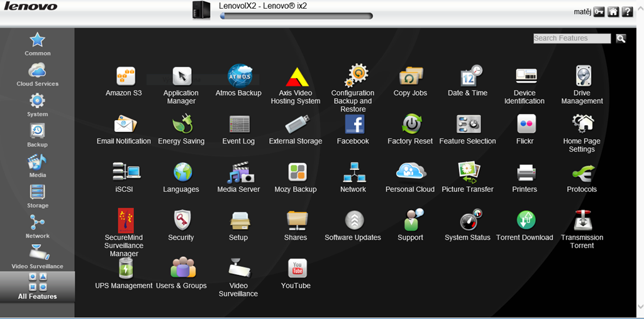Image resolution: width=644 pixels, height=319 pixels.
Task: Open the Personal Cloud feature
Action: click(x=410, y=172)
